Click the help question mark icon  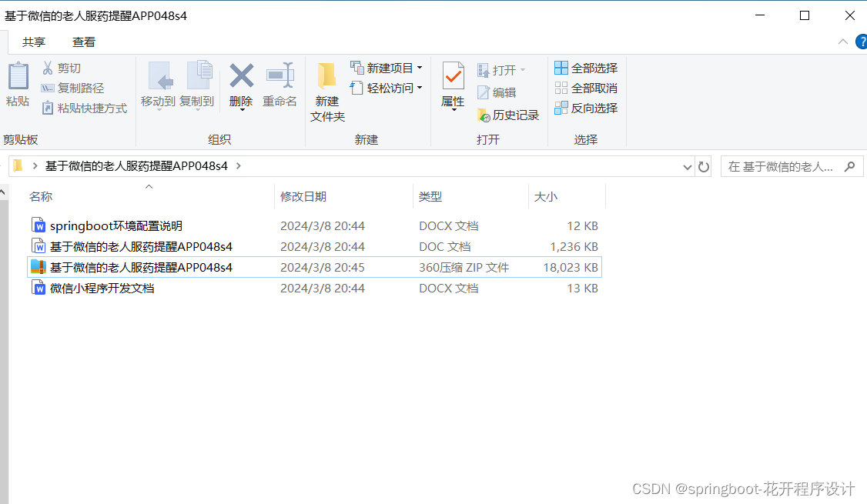tap(862, 42)
